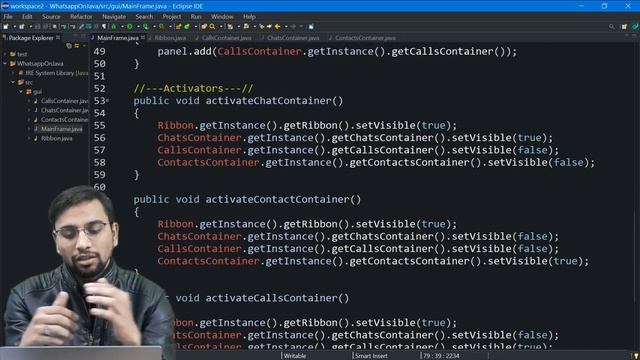Click the Run External Tools icon

click(x=162, y=27)
